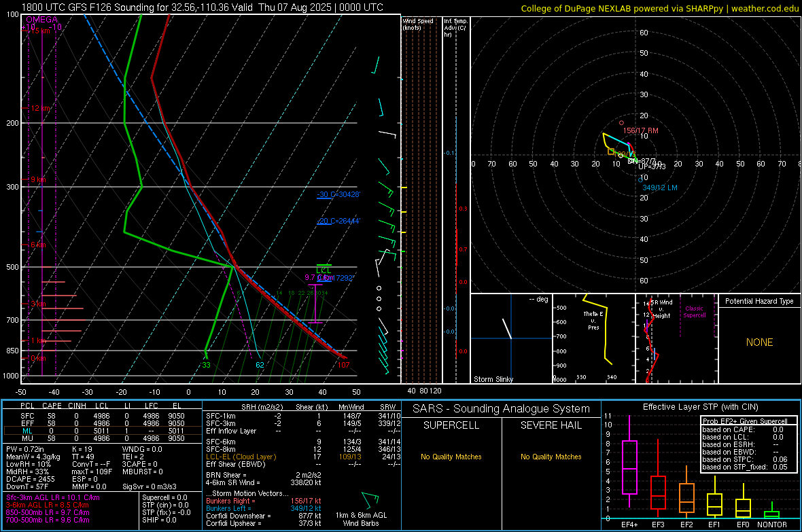Select the SFC parcel row
Image resolution: width=802 pixels, height=532 pixels.
(x=103, y=416)
